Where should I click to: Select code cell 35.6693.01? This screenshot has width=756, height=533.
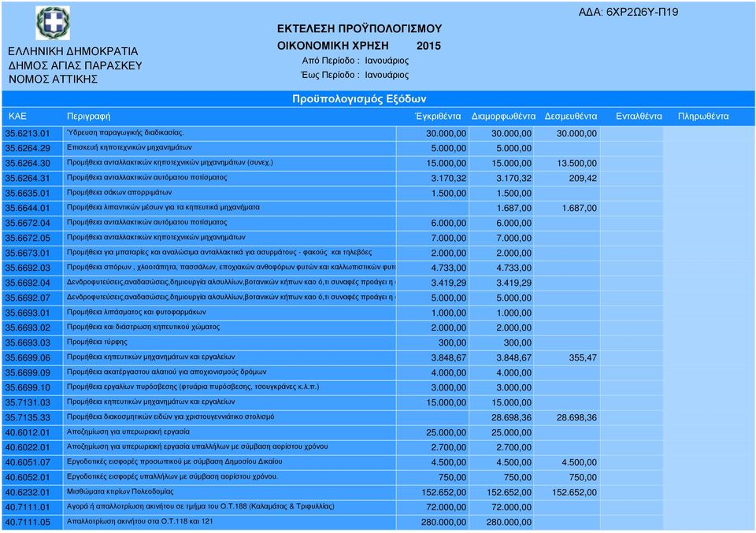pyautogui.click(x=32, y=313)
